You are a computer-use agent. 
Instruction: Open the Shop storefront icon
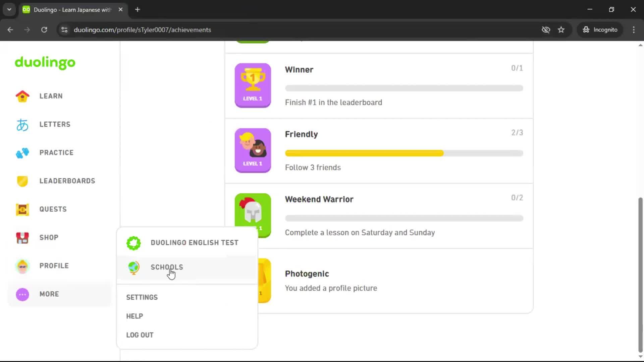click(x=22, y=238)
